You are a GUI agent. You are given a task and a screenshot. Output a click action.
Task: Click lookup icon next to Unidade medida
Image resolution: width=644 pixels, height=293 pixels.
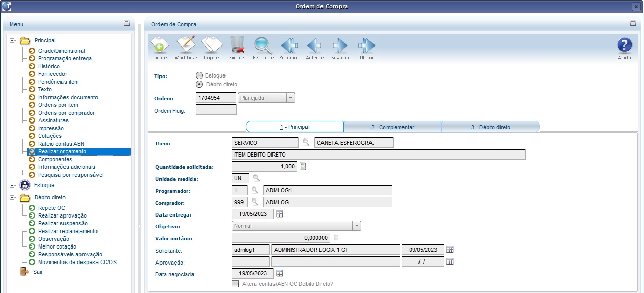click(256, 178)
